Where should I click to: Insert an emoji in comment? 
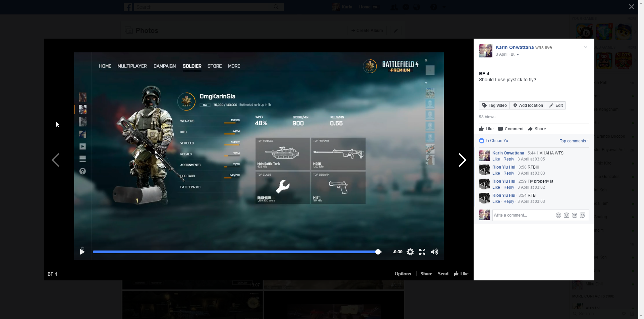[x=558, y=215]
